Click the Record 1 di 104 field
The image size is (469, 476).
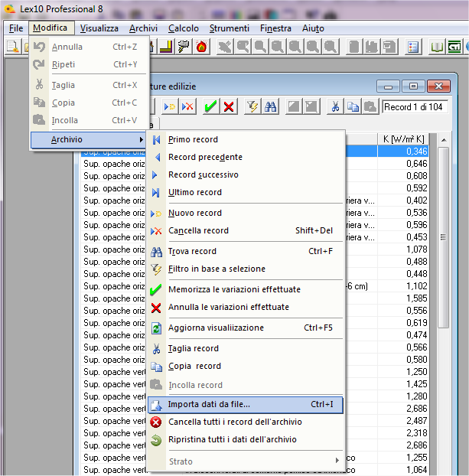pyautogui.click(x=415, y=107)
